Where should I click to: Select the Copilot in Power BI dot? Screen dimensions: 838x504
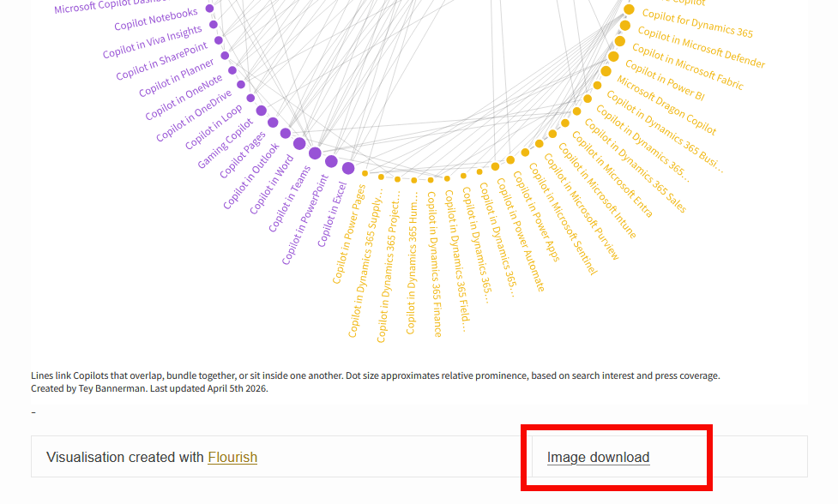pos(613,57)
